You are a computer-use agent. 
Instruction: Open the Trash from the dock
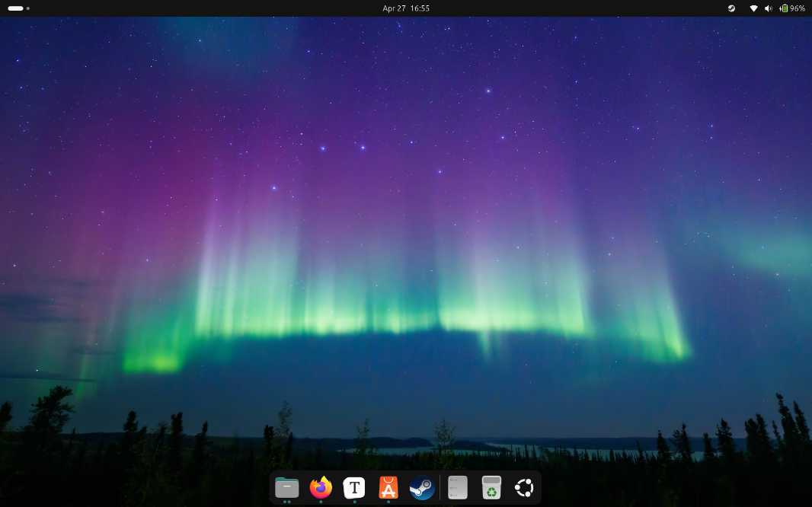point(491,487)
